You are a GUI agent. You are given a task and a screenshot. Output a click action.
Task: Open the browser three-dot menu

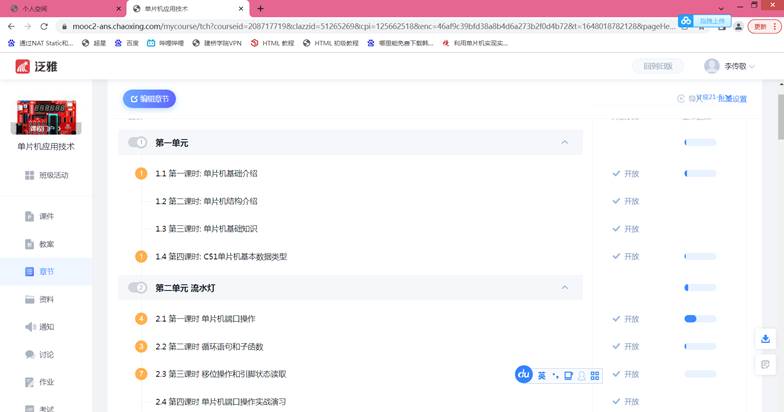(x=776, y=26)
